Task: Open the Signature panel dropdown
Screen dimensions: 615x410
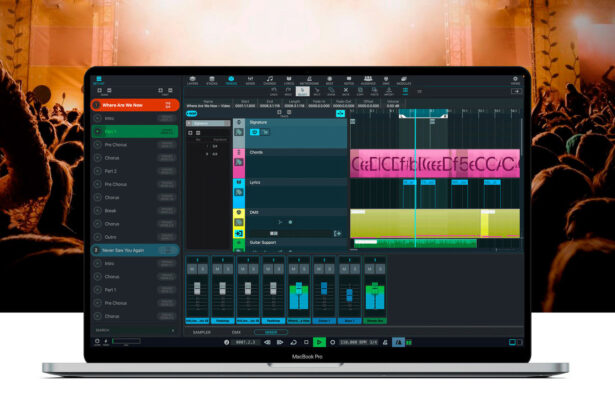Action: [227, 123]
